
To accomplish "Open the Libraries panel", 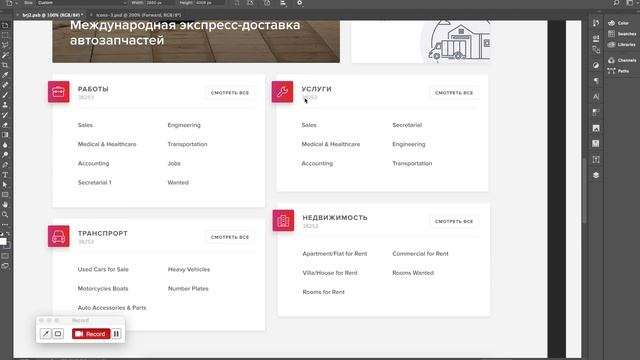I will click(622, 44).
